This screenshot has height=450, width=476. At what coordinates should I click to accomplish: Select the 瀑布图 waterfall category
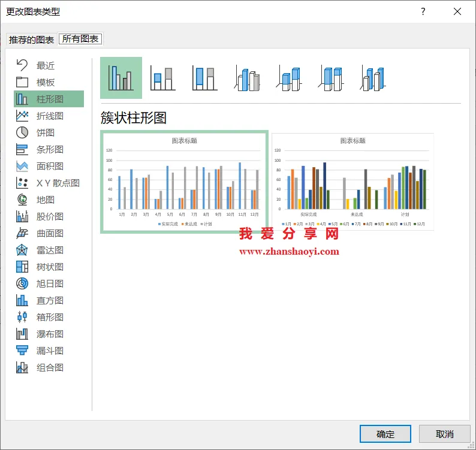point(49,334)
